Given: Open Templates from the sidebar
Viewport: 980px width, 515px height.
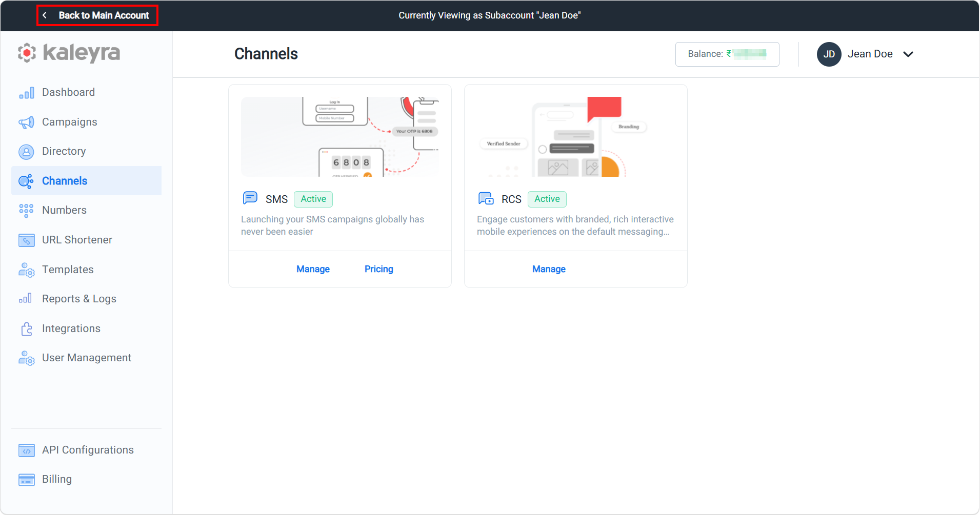Looking at the screenshot, I should pyautogui.click(x=86, y=270).
